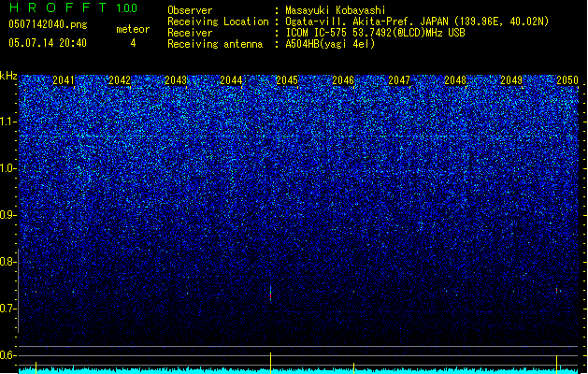Click the 2042 time marker
Image resolution: width=588 pixels, height=374 pixels.
(120, 80)
